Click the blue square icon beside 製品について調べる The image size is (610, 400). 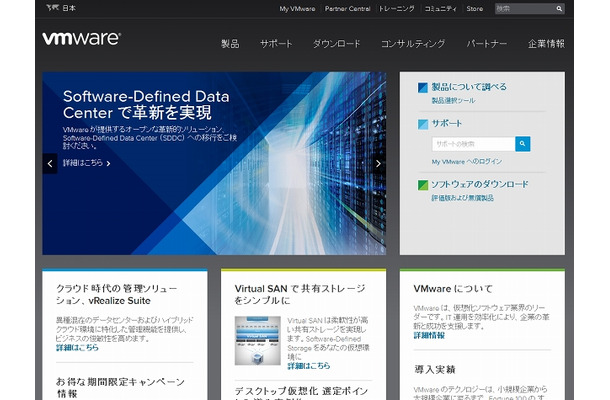[x=422, y=88]
